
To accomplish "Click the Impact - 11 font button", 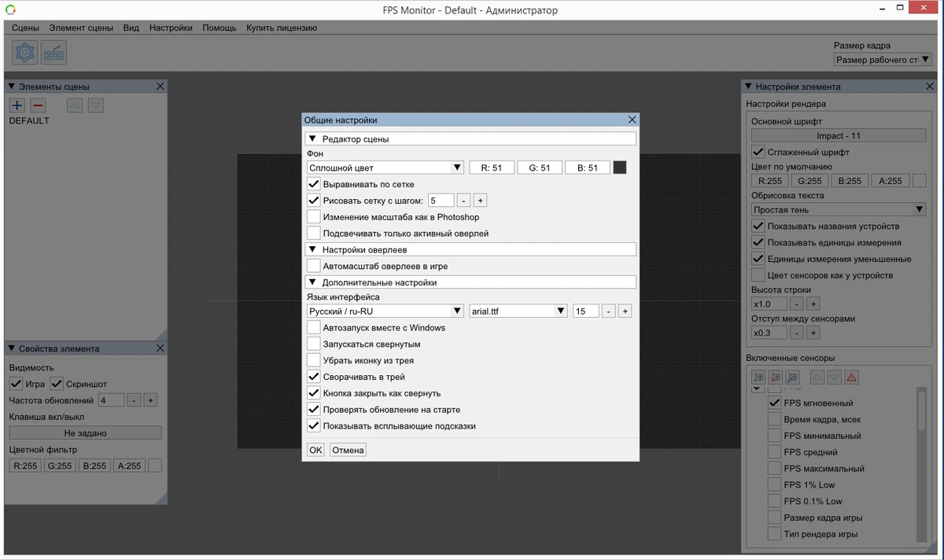I will click(x=839, y=135).
